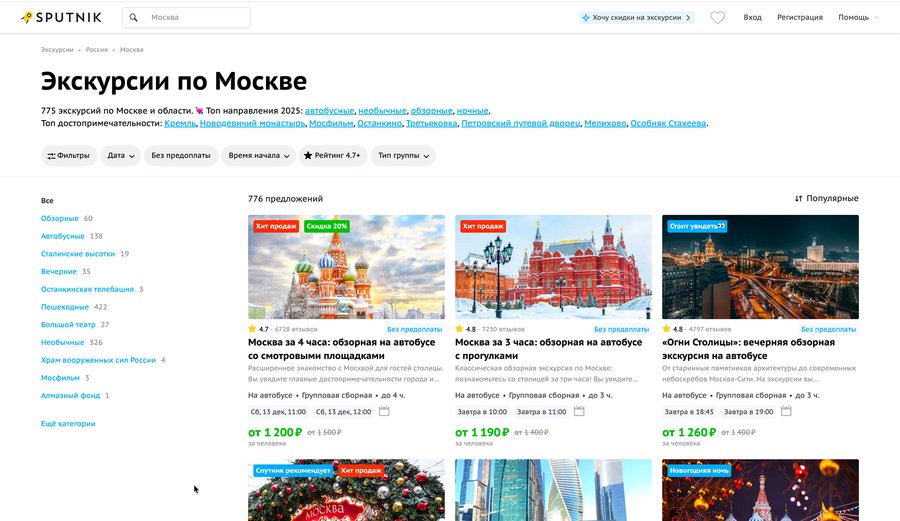This screenshot has height=521, width=900.
Task: Open the Третьяковка attraction link
Action: [x=432, y=123]
